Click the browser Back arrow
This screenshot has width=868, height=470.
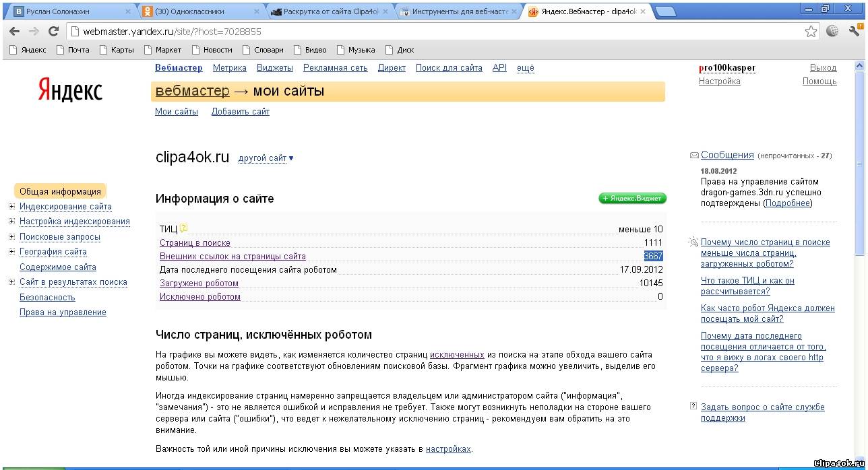[x=14, y=31]
